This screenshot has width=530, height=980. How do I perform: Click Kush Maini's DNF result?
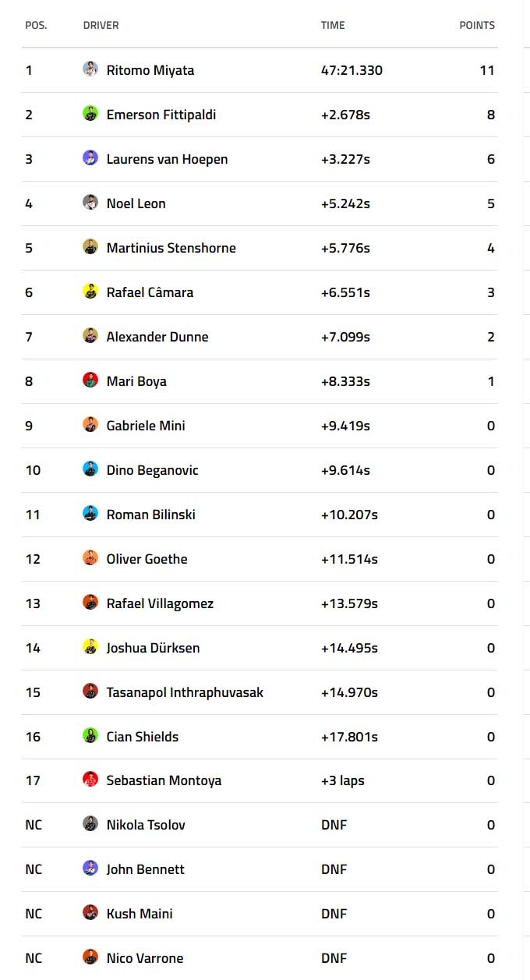click(x=334, y=914)
